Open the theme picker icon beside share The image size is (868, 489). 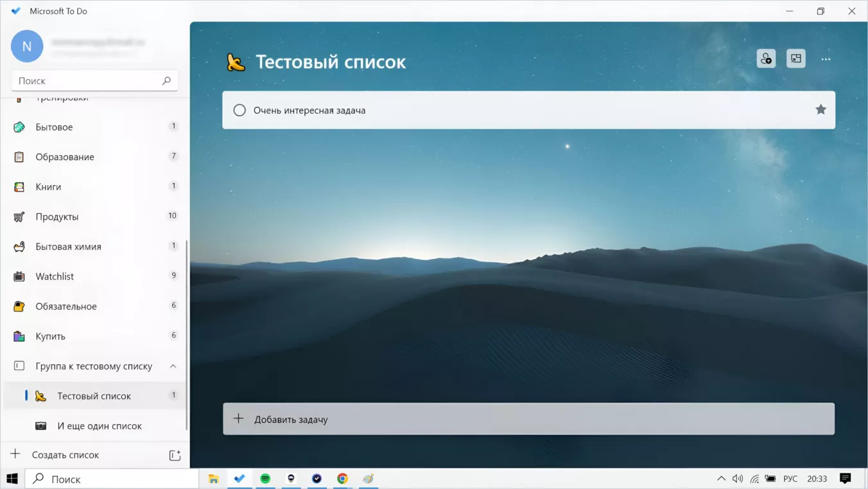click(796, 58)
